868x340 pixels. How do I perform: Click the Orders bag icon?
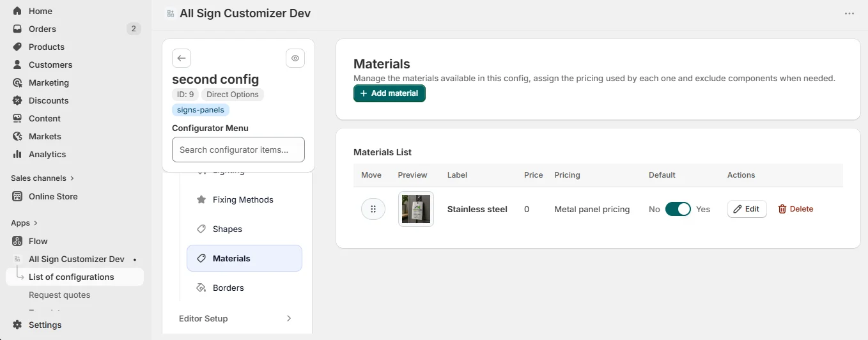pyautogui.click(x=17, y=29)
